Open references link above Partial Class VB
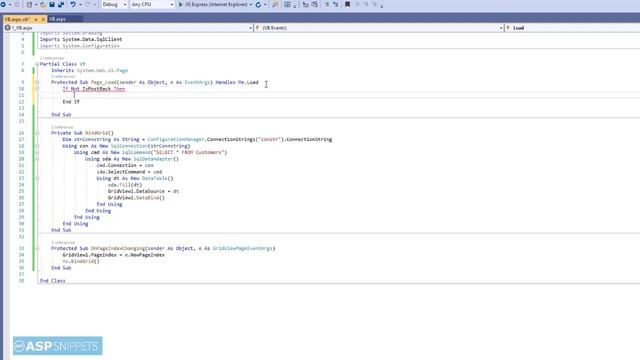The height and width of the screenshot is (360, 640). pyautogui.click(x=52, y=58)
